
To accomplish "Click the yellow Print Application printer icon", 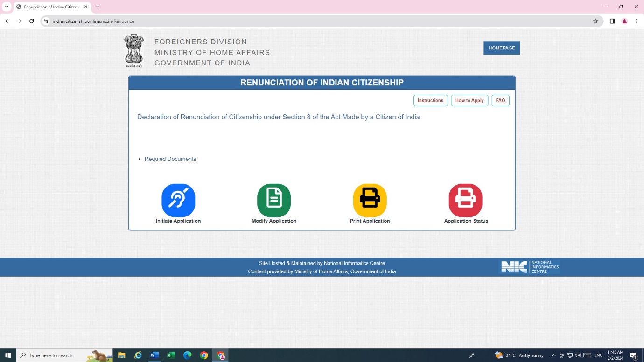I will coord(370,200).
